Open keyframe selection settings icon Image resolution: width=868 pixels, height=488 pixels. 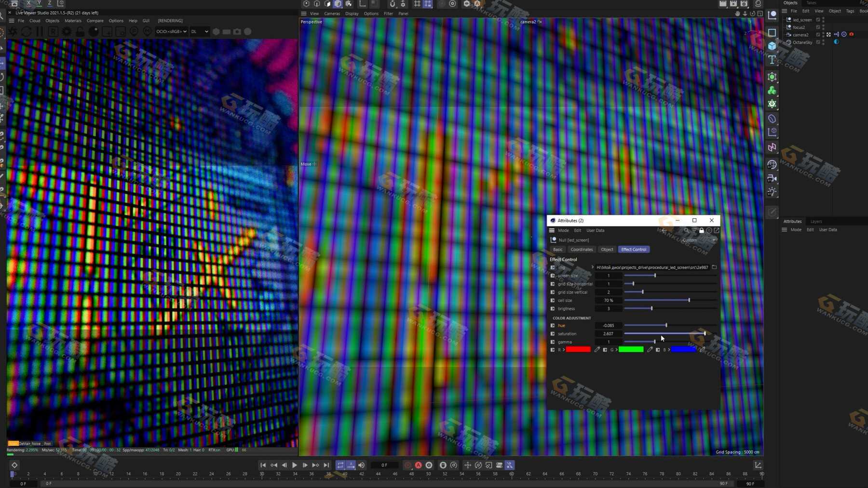pyautogui.click(x=429, y=465)
